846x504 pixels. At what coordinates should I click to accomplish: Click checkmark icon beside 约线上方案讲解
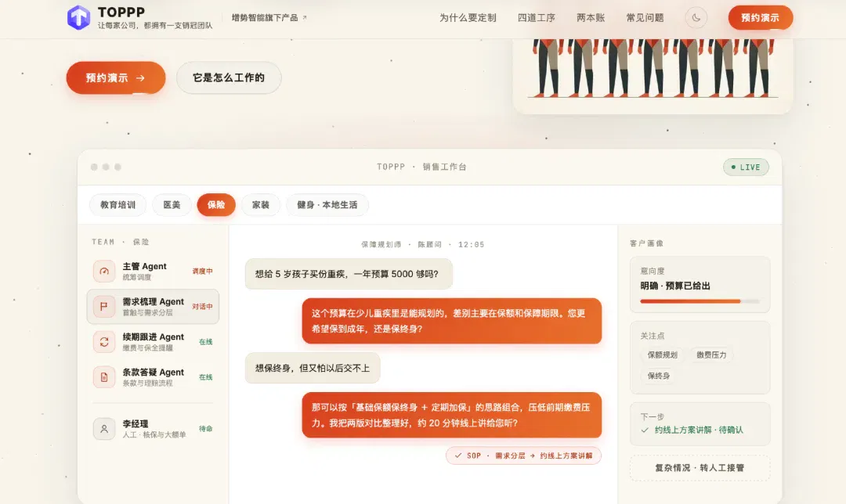tap(645, 430)
